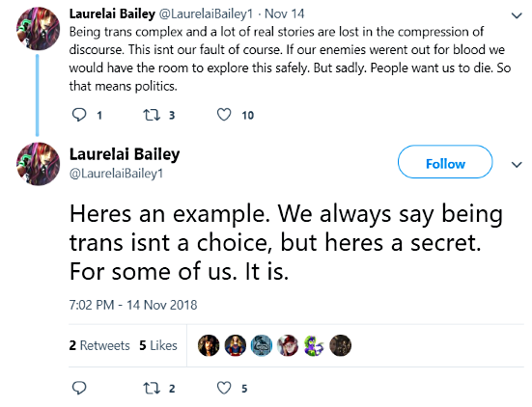Viewport: 532px width, 407px height.
Task: Open the 7:02 PM - 14 Nov 2018 timestamp
Action: click(133, 305)
